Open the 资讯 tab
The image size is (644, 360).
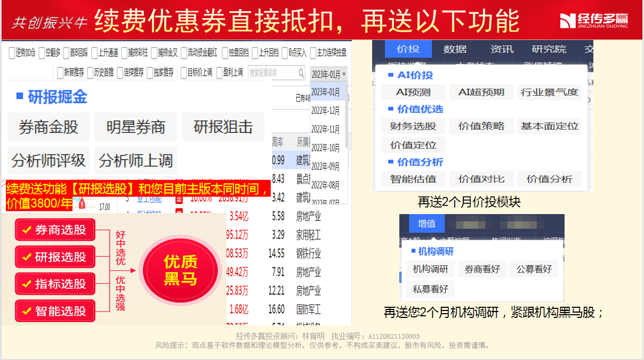click(x=502, y=49)
